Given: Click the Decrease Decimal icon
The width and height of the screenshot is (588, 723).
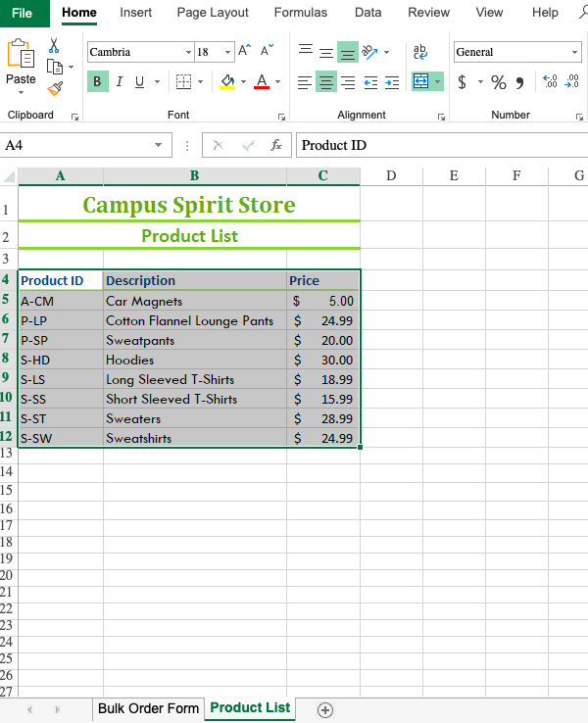Looking at the screenshot, I should pyautogui.click(x=572, y=81).
